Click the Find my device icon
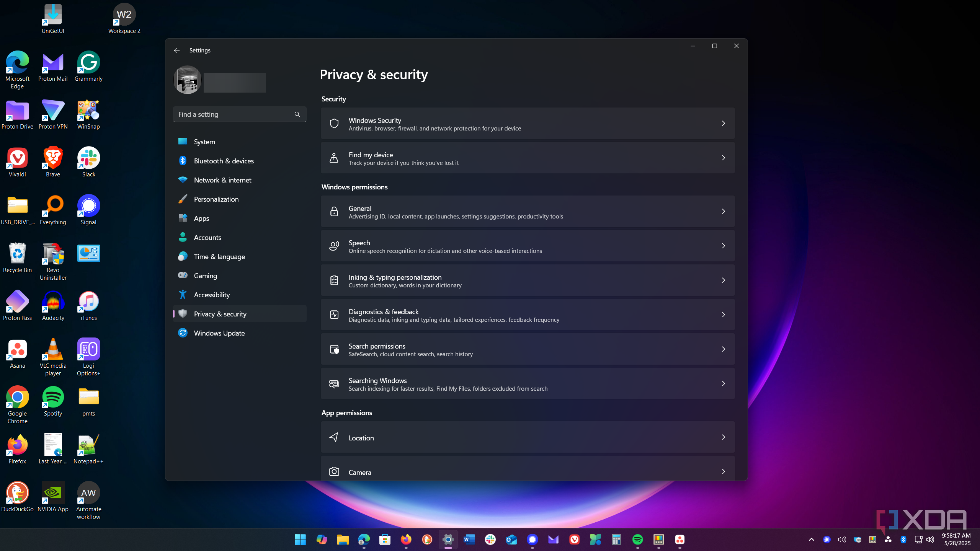Screen dimensions: 980x551 pyautogui.click(x=334, y=158)
